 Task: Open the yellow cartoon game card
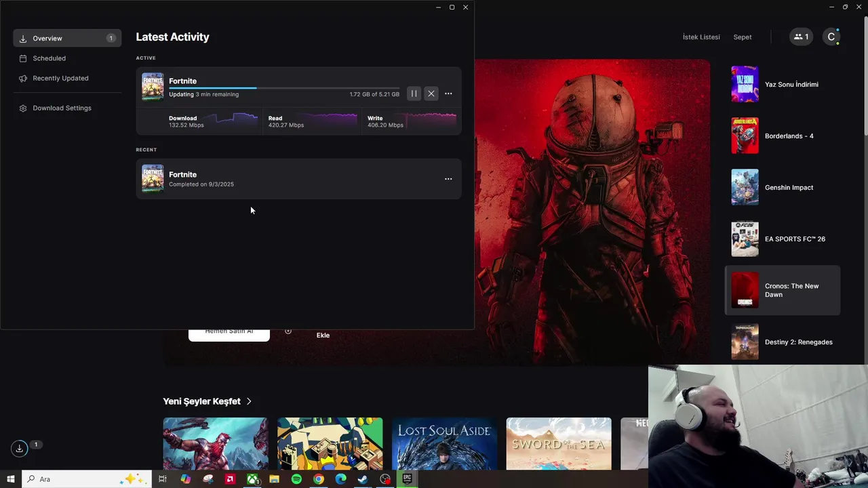coord(330,443)
